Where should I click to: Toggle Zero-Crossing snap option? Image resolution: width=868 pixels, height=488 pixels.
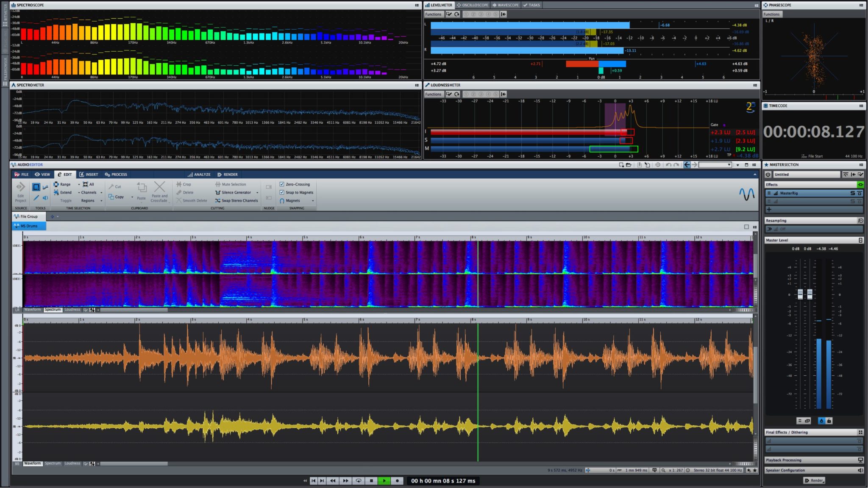pos(281,184)
